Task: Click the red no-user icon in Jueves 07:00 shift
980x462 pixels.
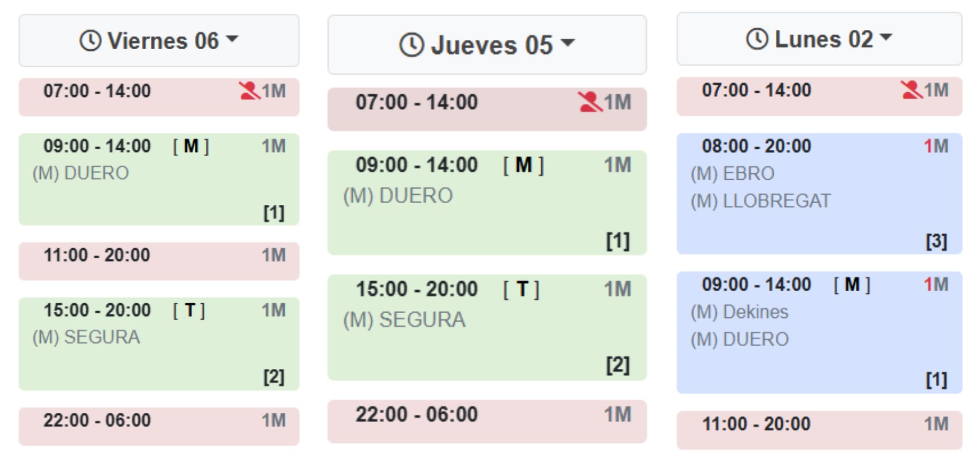Action: point(590,102)
